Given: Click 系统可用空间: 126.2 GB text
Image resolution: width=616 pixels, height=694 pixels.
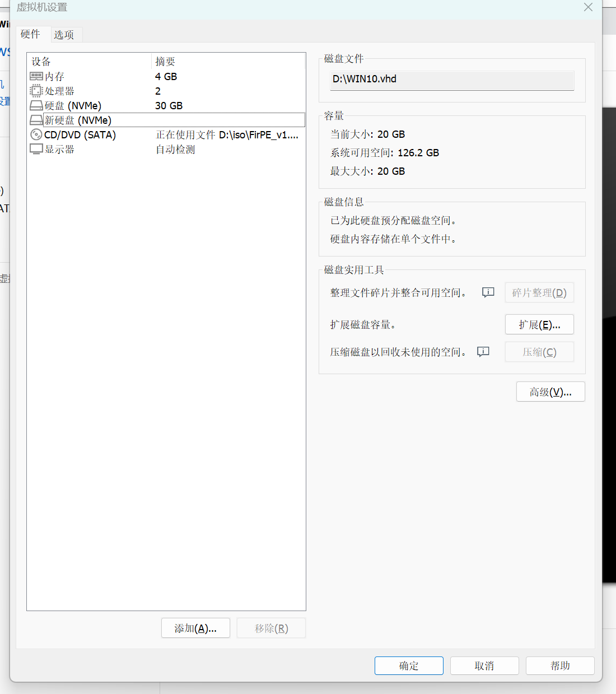Looking at the screenshot, I should click(385, 152).
